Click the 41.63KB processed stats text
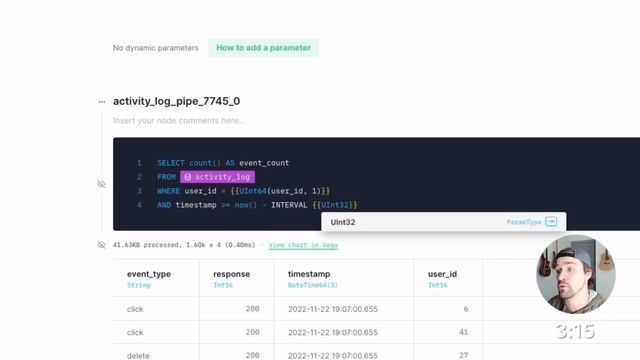 184,245
